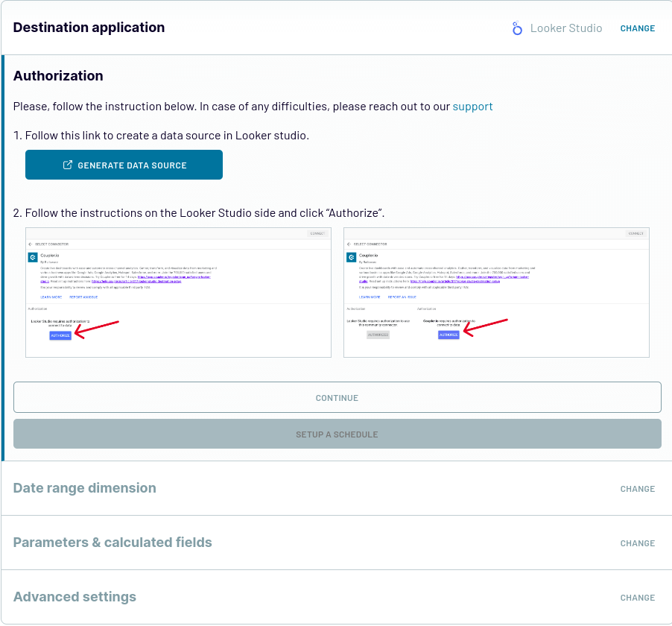Change the destination application from Looker Studio
Image resolution: width=672 pixels, height=626 pixels.
[x=637, y=28]
